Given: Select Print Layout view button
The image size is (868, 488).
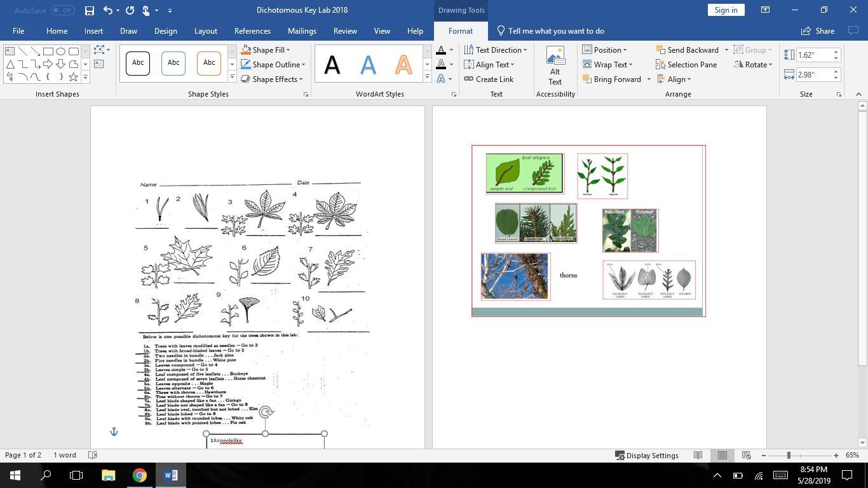Looking at the screenshot, I should pyautogui.click(x=722, y=455).
